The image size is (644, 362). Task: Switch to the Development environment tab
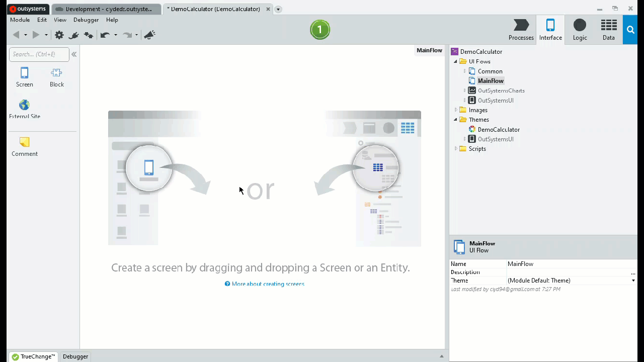click(x=107, y=9)
